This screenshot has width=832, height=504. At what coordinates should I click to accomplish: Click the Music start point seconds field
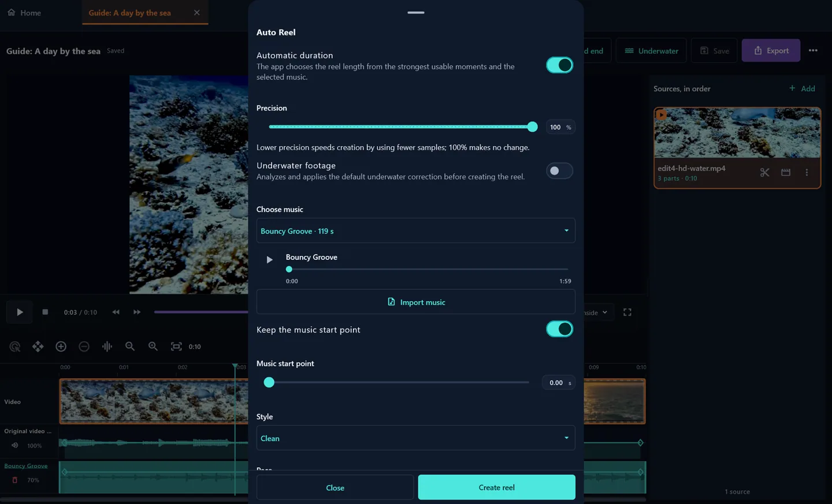(559, 383)
